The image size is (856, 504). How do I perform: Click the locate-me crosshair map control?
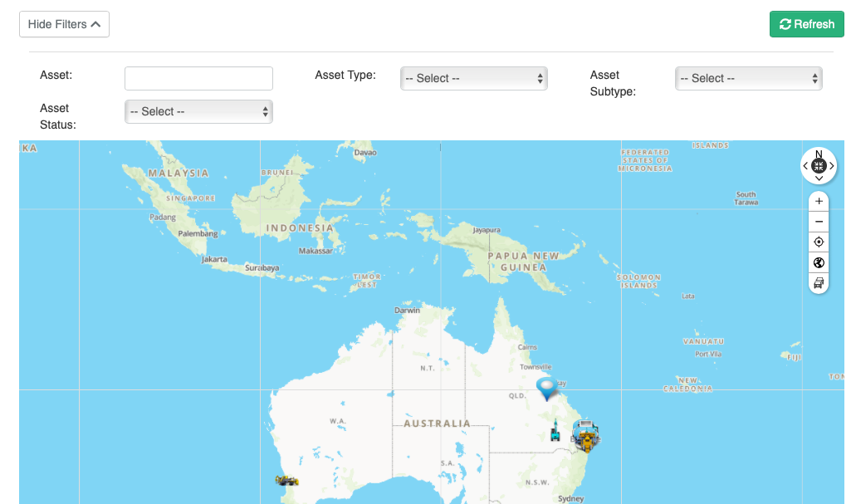coord(819,242)
